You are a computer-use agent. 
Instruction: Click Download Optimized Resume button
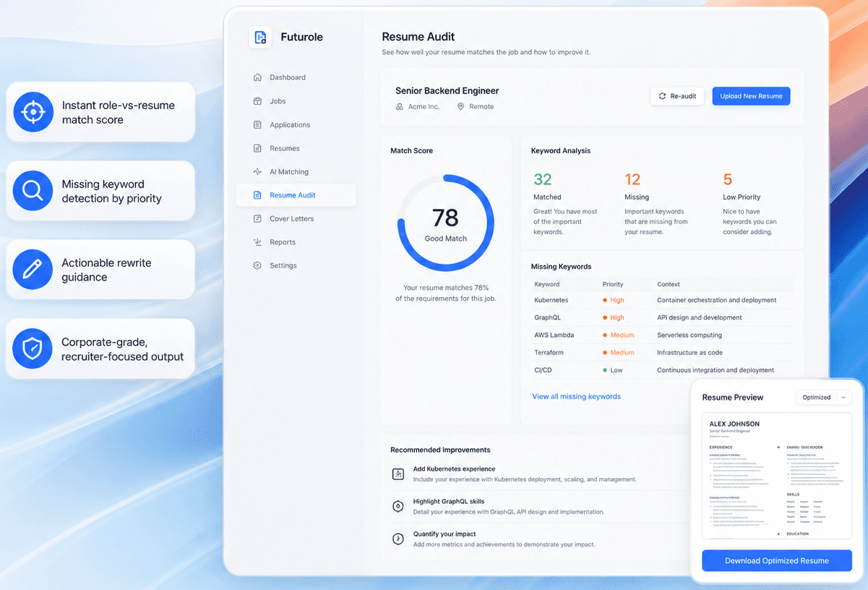(777, 560)
